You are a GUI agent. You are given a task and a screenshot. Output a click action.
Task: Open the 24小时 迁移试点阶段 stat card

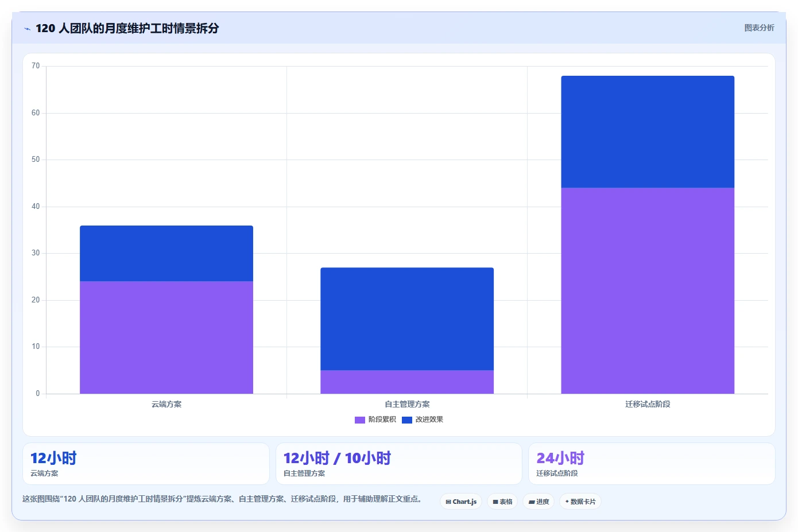(x=652, y=464)
